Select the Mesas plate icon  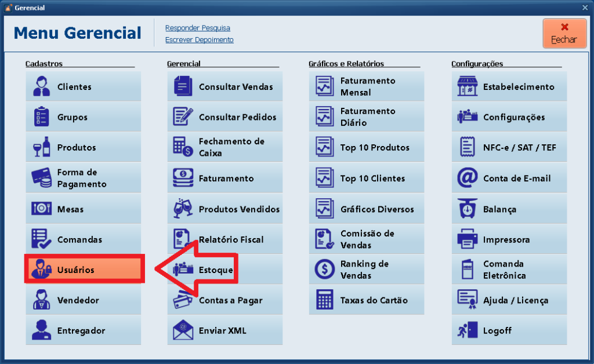point(42,209)
